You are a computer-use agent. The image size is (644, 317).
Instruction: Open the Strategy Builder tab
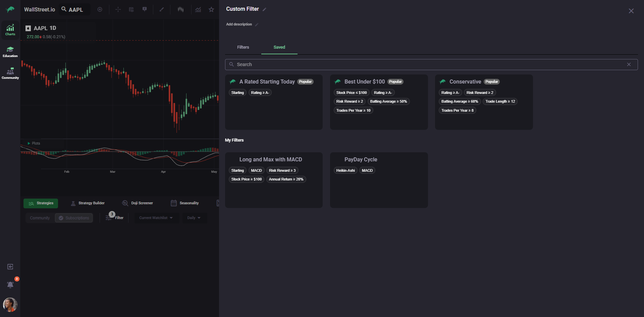[88, 203]
